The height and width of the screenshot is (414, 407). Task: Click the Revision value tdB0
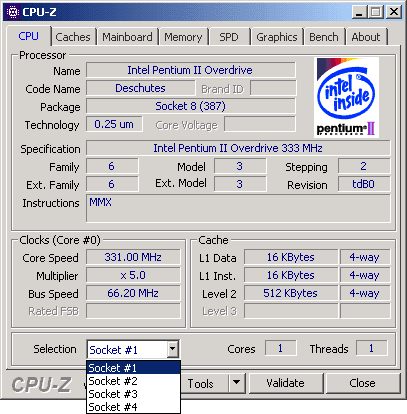(x=364, y=184)
